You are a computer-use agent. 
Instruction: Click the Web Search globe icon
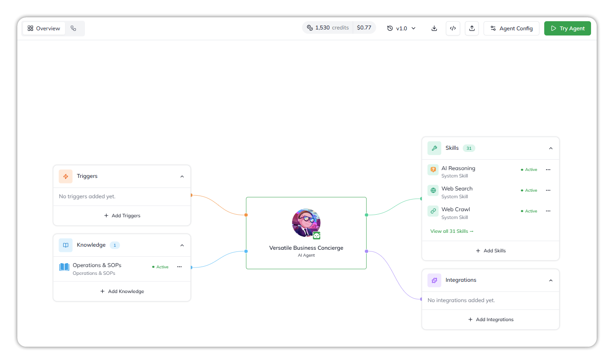(433, 190)
